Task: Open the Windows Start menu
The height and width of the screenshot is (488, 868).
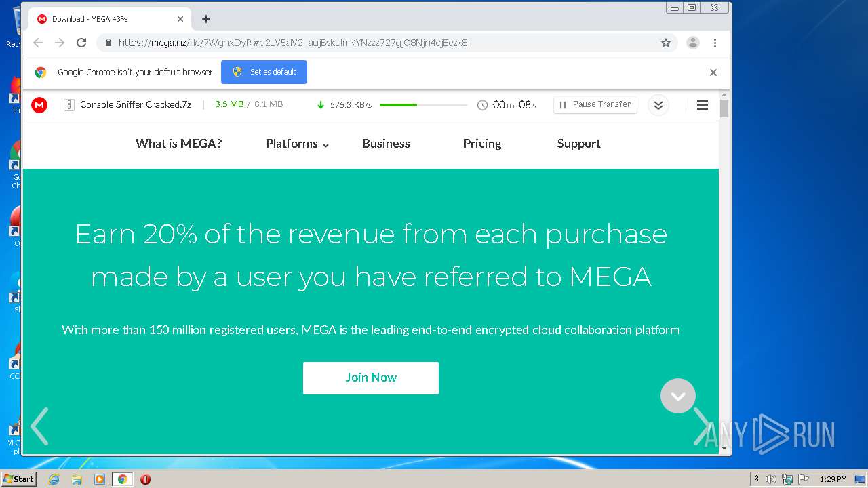Action: [18, 479]
